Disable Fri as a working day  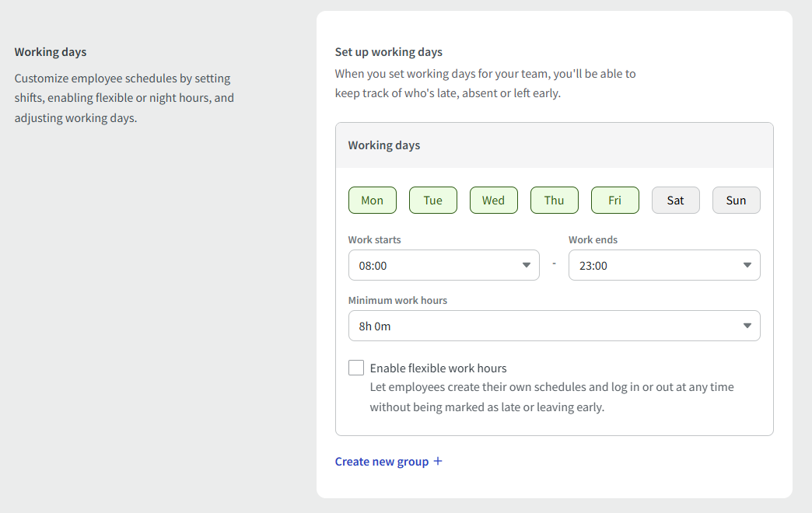click(x=614, y=201)
